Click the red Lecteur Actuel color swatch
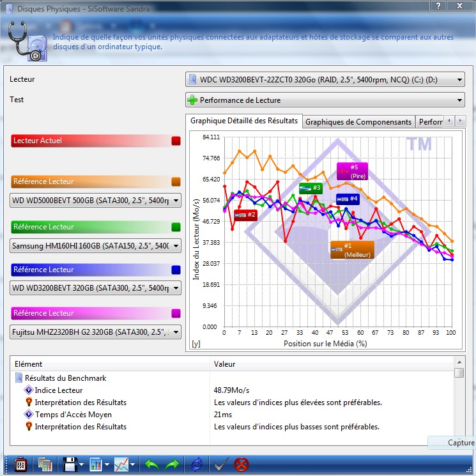 point(176,141)
